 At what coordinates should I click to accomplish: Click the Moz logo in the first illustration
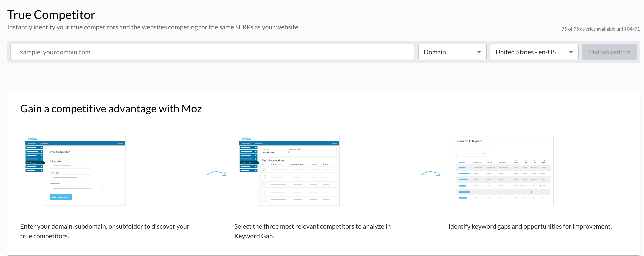(x=32, y=139)
